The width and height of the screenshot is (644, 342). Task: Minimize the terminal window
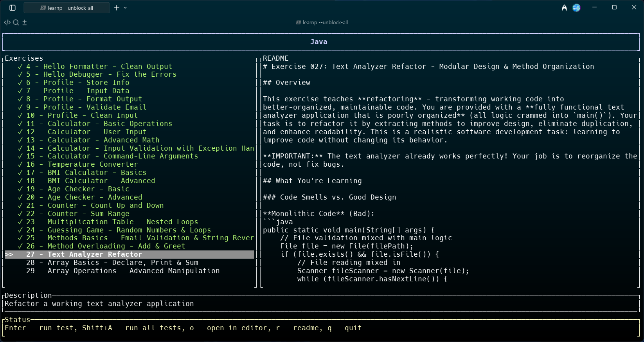[x=594, y=7]
